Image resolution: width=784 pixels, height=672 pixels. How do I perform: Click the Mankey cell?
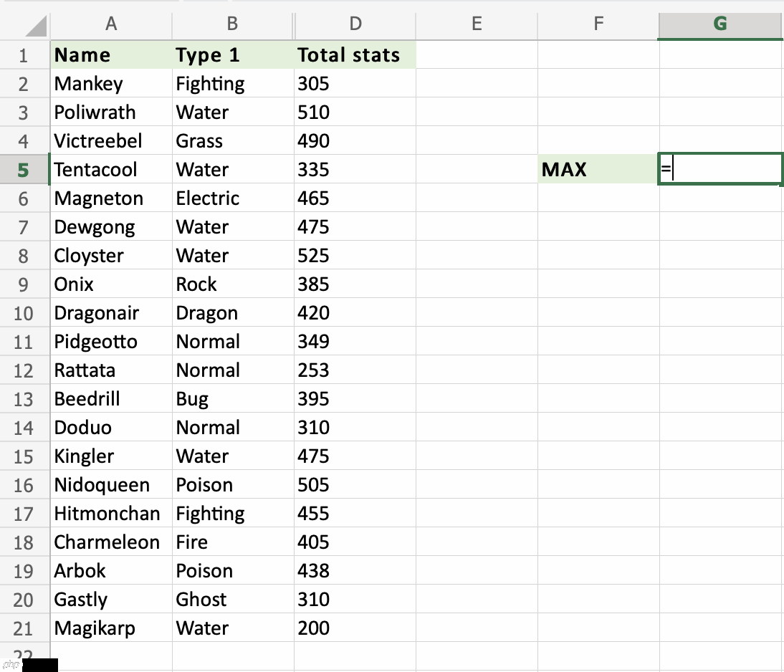pyautogui.click(x=111, y=84)
